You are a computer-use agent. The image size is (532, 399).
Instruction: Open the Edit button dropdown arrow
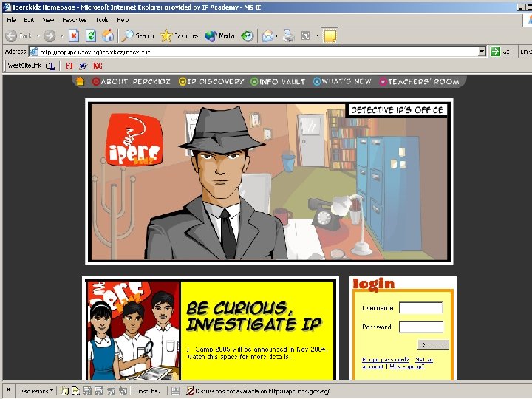tap(317, 36)
